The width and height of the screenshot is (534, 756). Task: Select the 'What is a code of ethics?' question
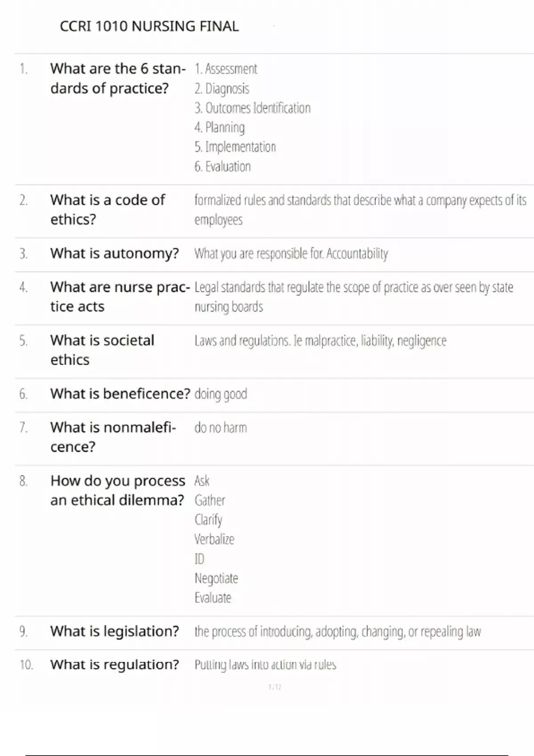click(x=107, y=209)
